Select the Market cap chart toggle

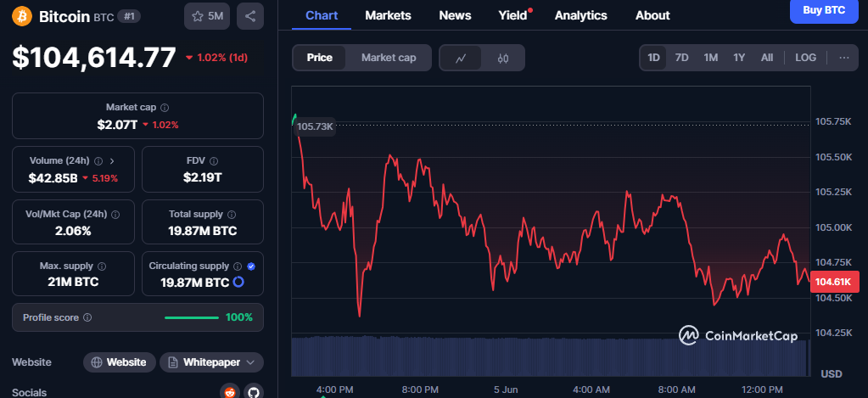(389, 58)
